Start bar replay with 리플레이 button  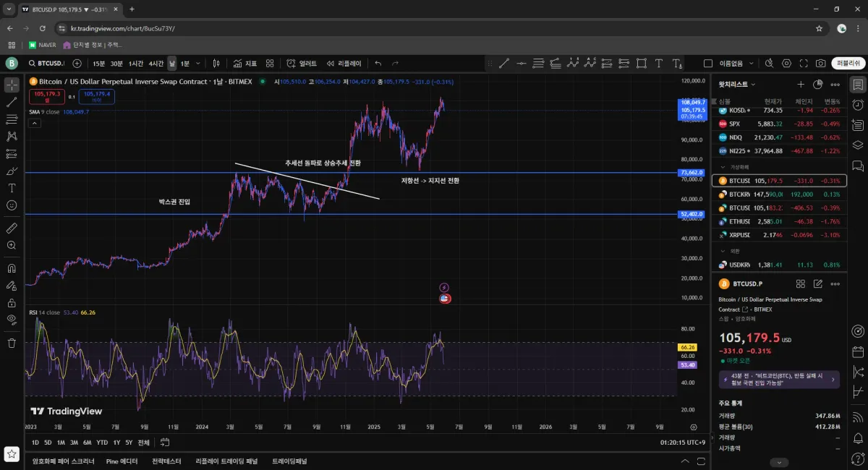pos(344,63)
